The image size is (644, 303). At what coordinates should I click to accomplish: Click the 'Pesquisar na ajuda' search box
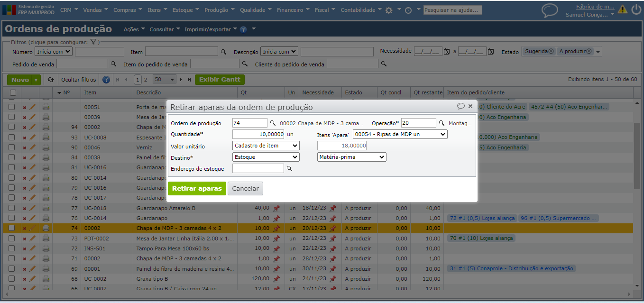coord(453,10)
